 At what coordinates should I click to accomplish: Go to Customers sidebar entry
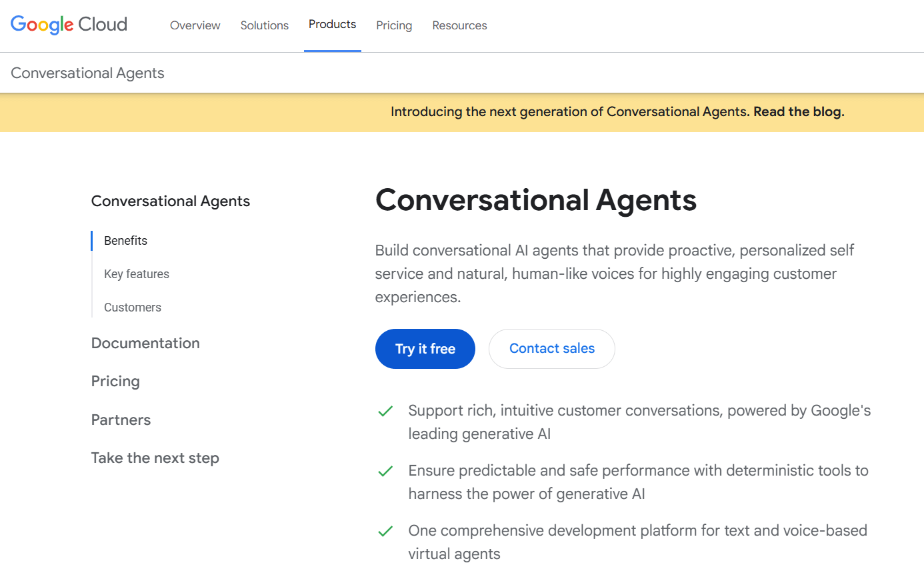tap(133, 308)
